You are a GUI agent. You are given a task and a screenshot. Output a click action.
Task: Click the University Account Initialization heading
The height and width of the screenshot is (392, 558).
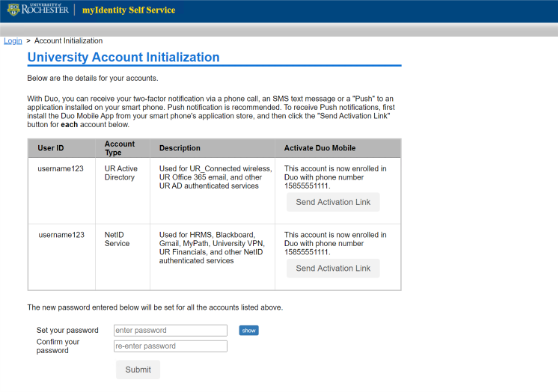pyautogui.click(x=123, y=57)
